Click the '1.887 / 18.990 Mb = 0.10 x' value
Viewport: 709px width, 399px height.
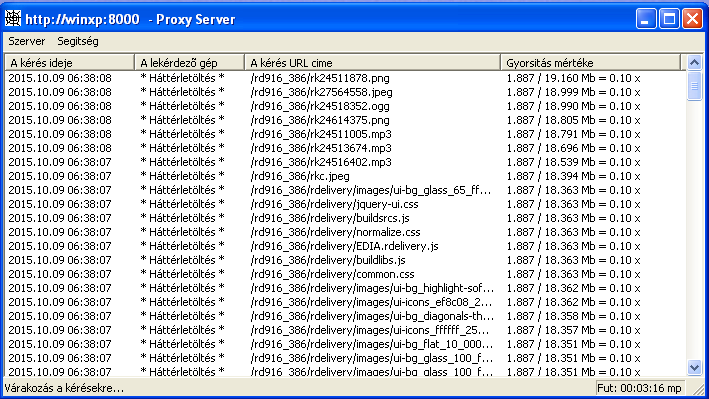pos(573,106)
